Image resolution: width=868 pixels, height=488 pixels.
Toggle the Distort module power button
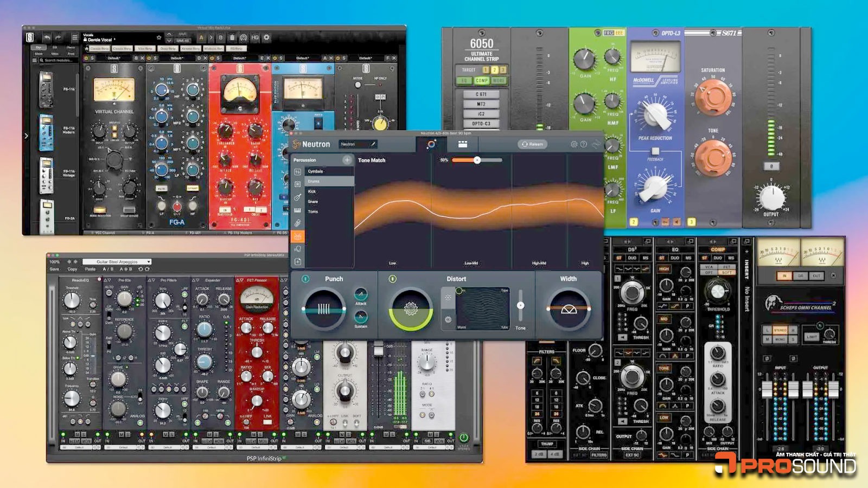(x=392, y=279)
